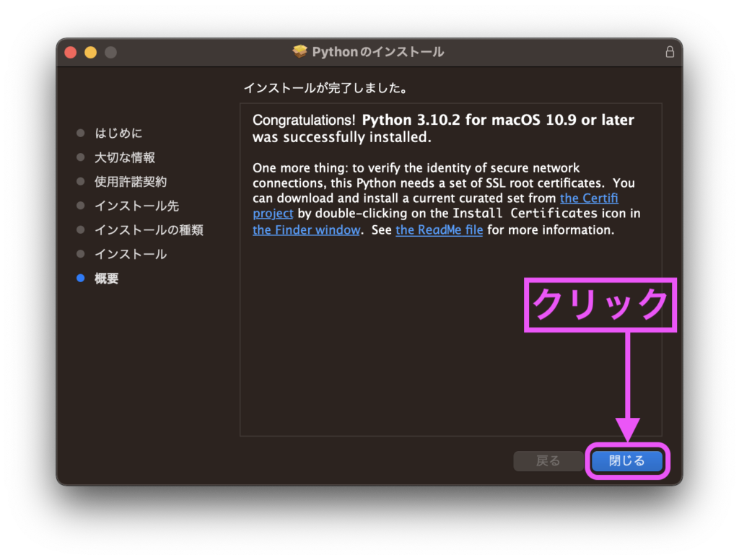Open the Finder window link
Viewport: 739px width, 560px height.
click(306, 229)
